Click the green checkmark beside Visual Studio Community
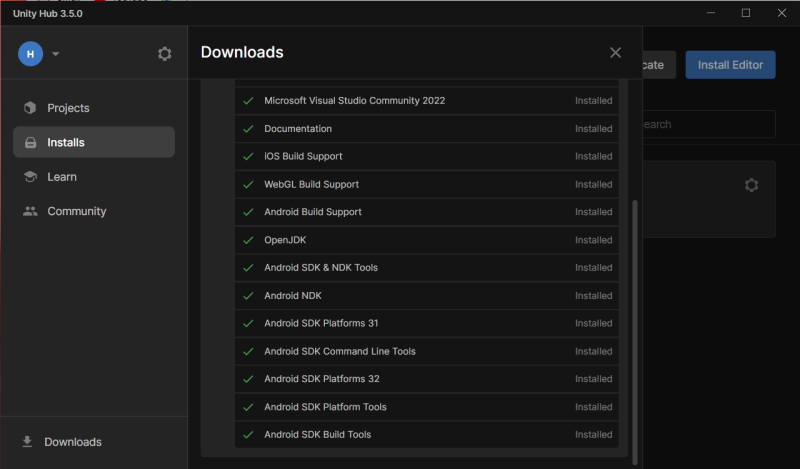Image resolution: width=800 pixels, height=469 pixels. [x=248, y=101]
